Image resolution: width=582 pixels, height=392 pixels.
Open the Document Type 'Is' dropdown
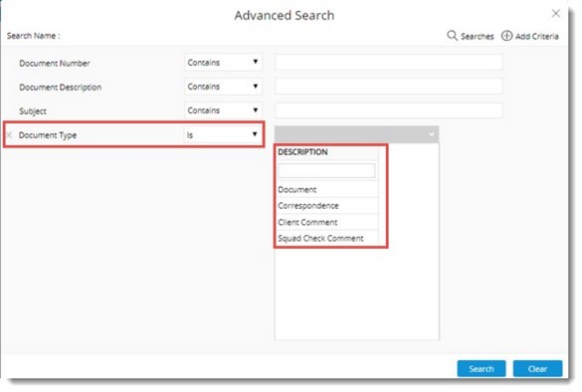[x=222, y=134]
